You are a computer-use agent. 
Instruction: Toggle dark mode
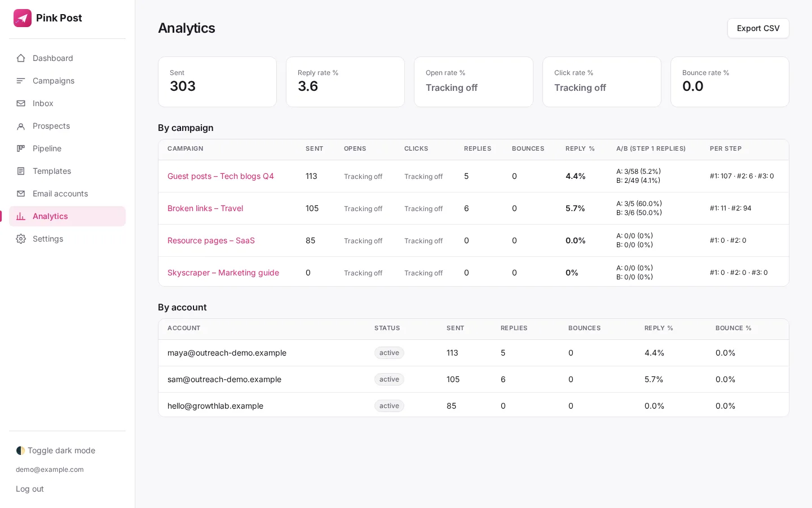tap(56, 450)
